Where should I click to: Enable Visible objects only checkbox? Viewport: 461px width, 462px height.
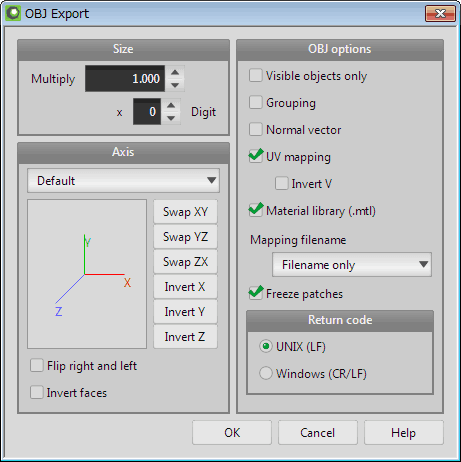[x=256, y=76]
